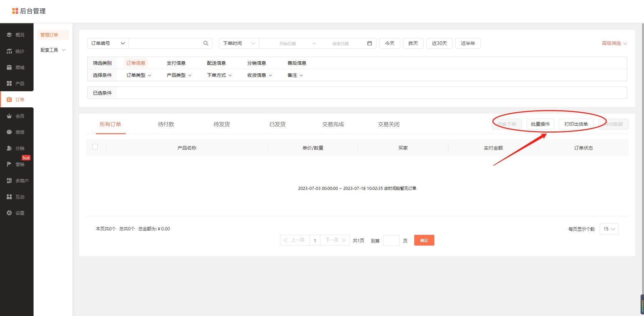Open the 订单类型 filter dropdown
The height and width of the screenshot is (316, 644).
[x=139, y=75]
